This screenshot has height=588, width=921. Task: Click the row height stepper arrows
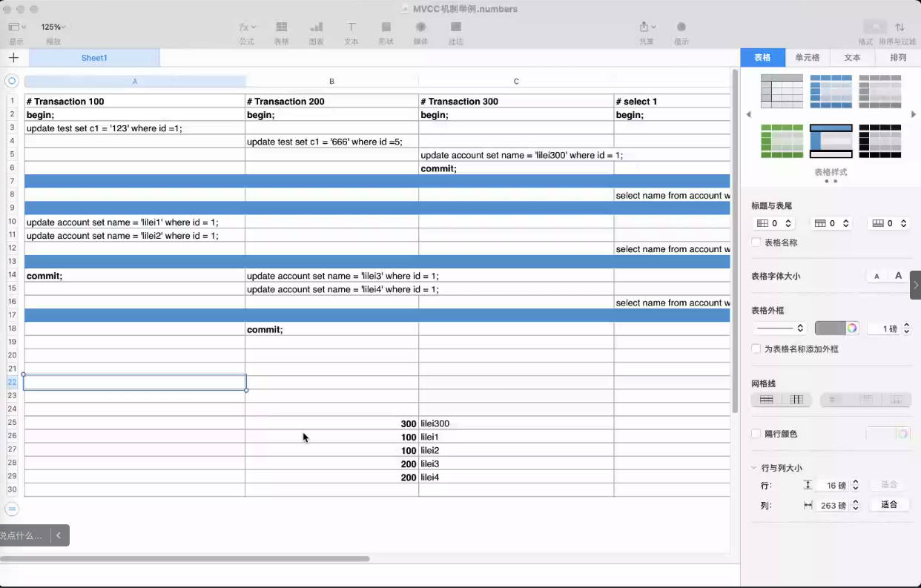point(855,485)
